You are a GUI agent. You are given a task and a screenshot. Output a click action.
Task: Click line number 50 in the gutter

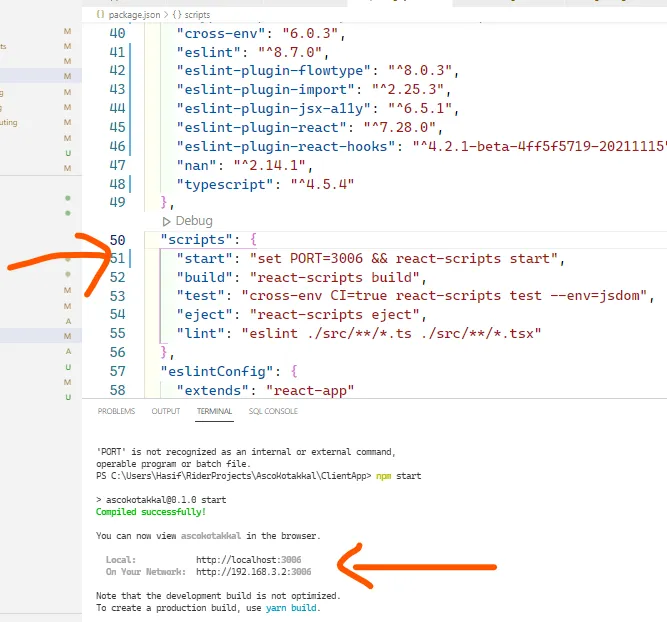click(117, 240)
